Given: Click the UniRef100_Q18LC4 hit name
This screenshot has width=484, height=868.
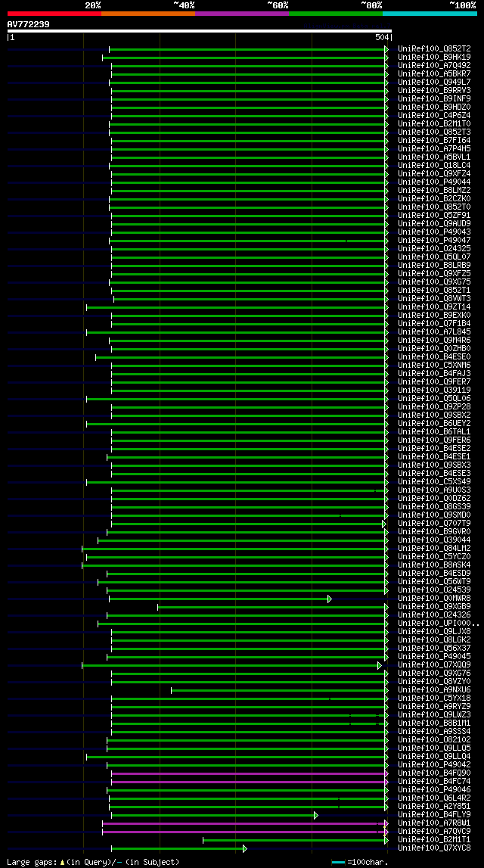Looking at the screenshot, I should [434, 165].
